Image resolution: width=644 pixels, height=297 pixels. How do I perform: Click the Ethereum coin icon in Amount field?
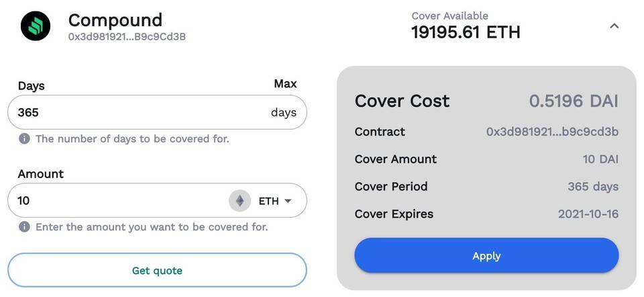coord(239,201)
